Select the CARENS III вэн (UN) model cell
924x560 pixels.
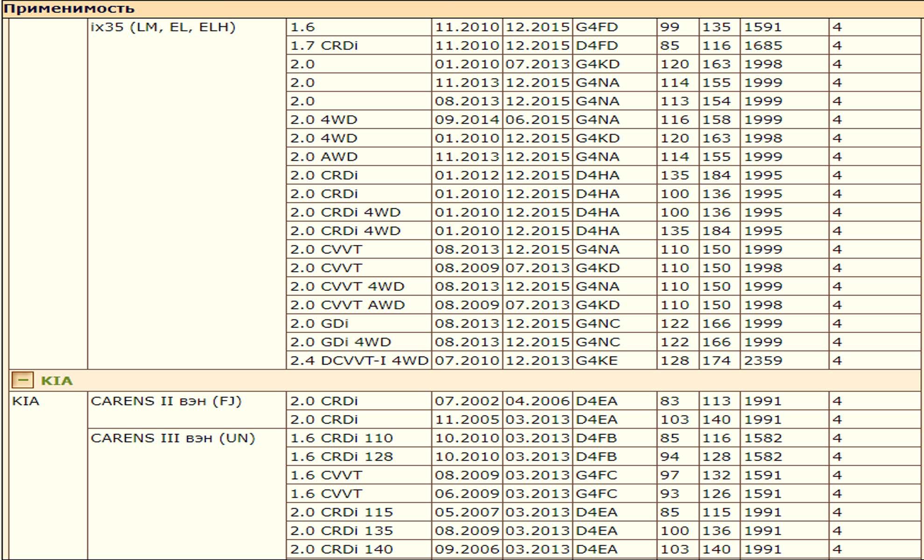173,438
